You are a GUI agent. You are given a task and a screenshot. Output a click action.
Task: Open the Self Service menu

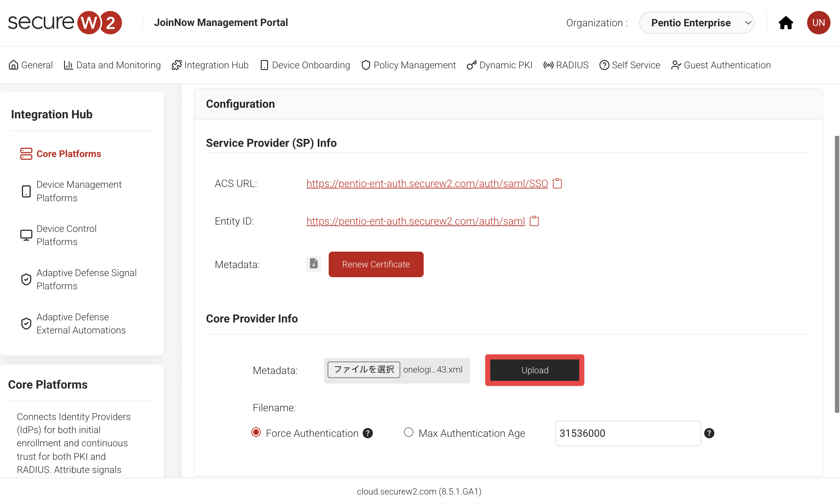pos(630,65)
